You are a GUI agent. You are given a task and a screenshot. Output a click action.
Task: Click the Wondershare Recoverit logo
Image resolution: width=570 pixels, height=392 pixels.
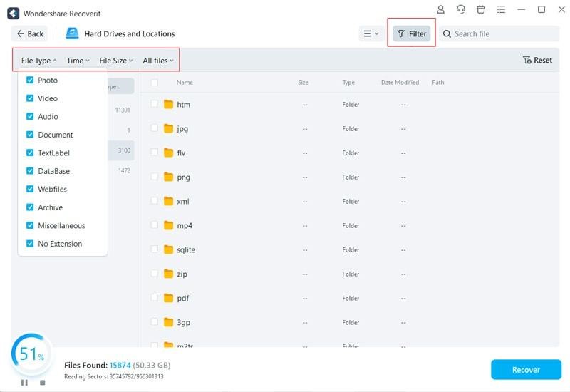[x=13, y=14]
